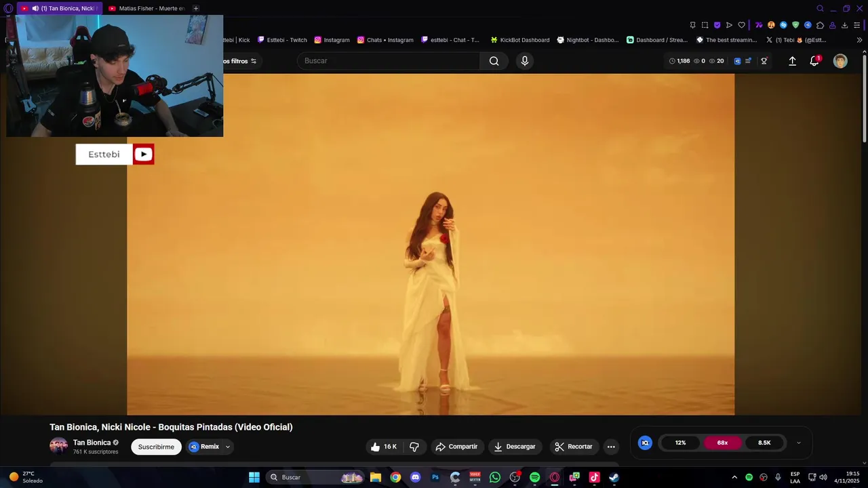Open Chats • Instagram bookmark
Image resolution: width=868 pixels, height=488 pixels.
point(385,40)
